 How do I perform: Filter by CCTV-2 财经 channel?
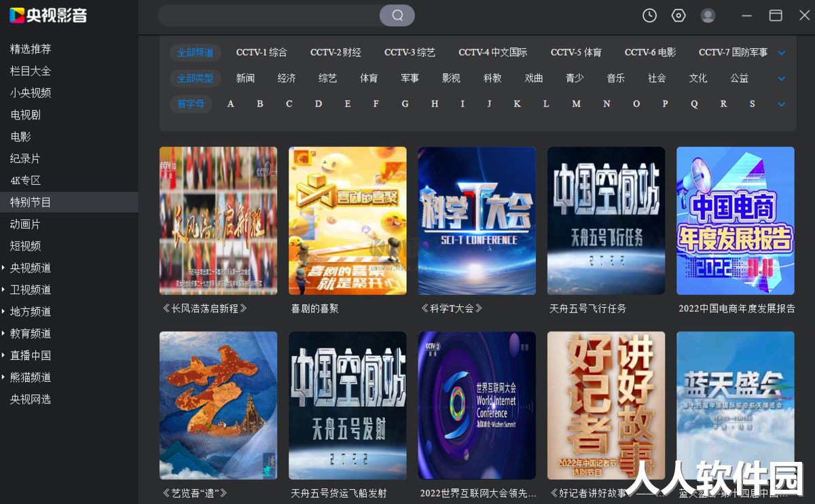(336, 52)
